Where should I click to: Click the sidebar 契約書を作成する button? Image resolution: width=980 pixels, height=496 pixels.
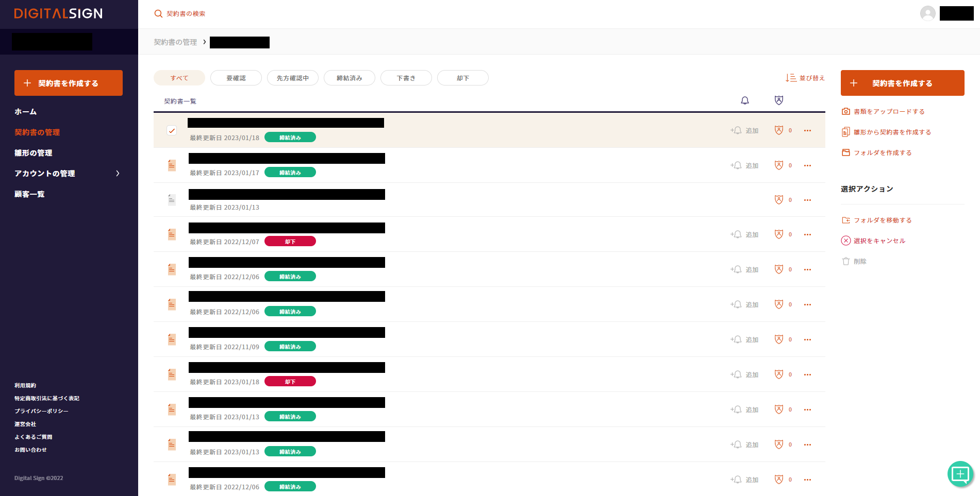click(x=69, y=83)
